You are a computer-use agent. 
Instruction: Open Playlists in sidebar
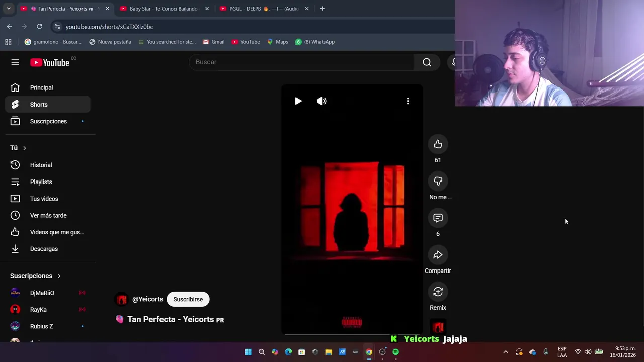pyautogui.click(x=48, y=182)
